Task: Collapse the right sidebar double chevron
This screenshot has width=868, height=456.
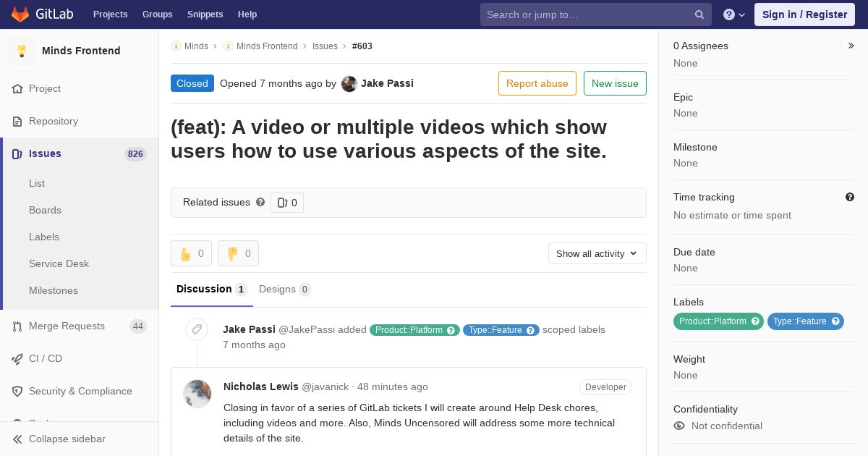Action: tap(851, 46)
